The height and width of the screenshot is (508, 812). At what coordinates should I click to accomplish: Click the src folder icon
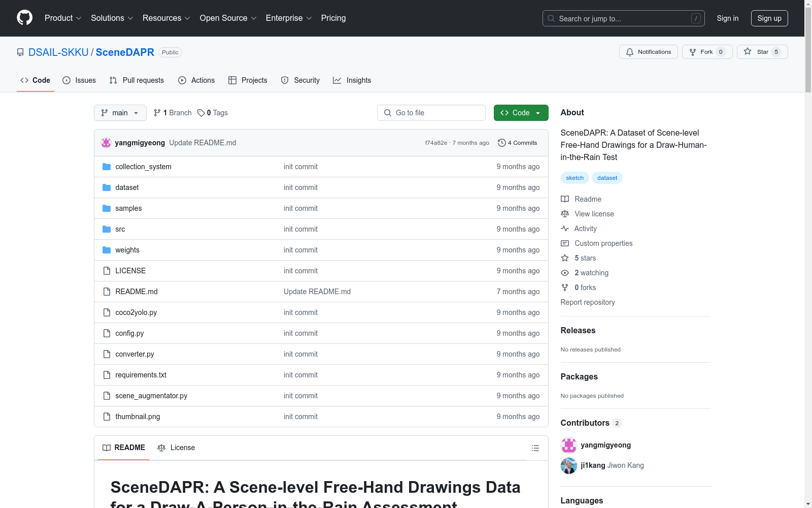[107, 229]
